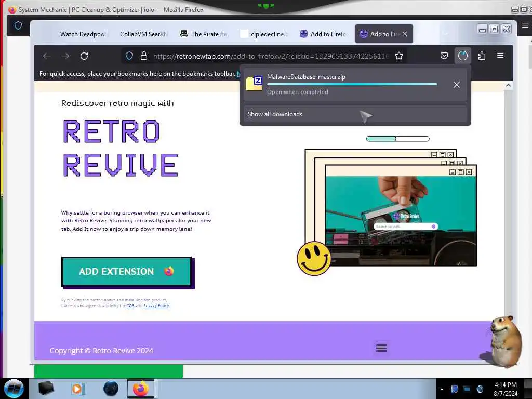Click the back arrow in inner Firefox
The image size is (532, 399).
(47, 56)
